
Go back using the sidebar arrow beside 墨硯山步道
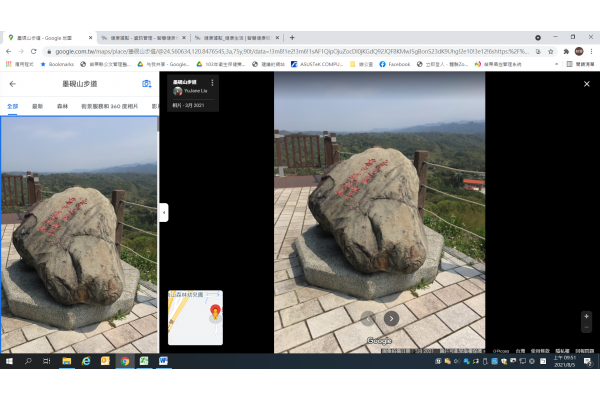(13, 84)
